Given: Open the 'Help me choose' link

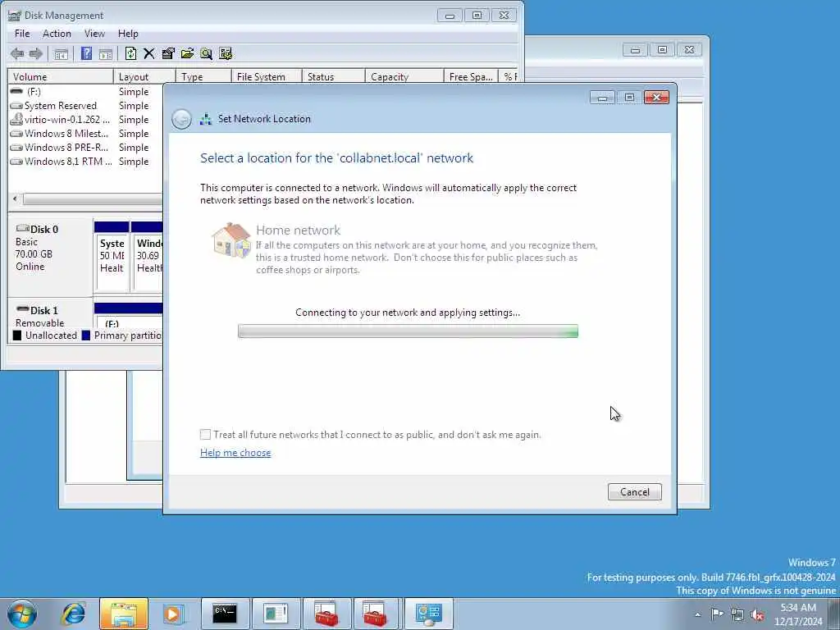Looking at the screenshot, I should tap(235, 453).
